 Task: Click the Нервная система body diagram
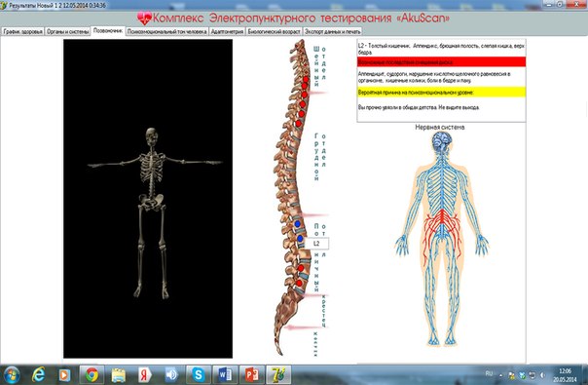[x=441, y=239]
